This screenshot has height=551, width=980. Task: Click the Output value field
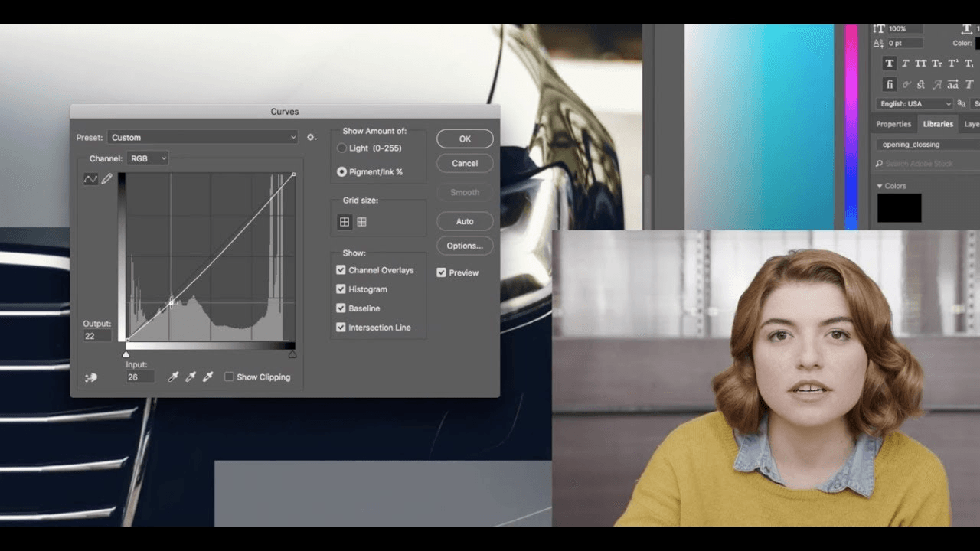click(x=97, y=336)
